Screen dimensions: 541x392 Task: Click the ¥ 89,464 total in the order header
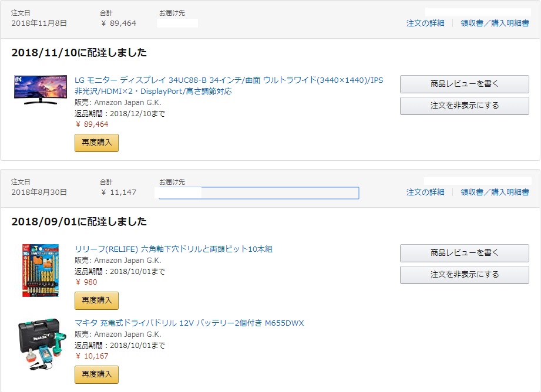118,23
